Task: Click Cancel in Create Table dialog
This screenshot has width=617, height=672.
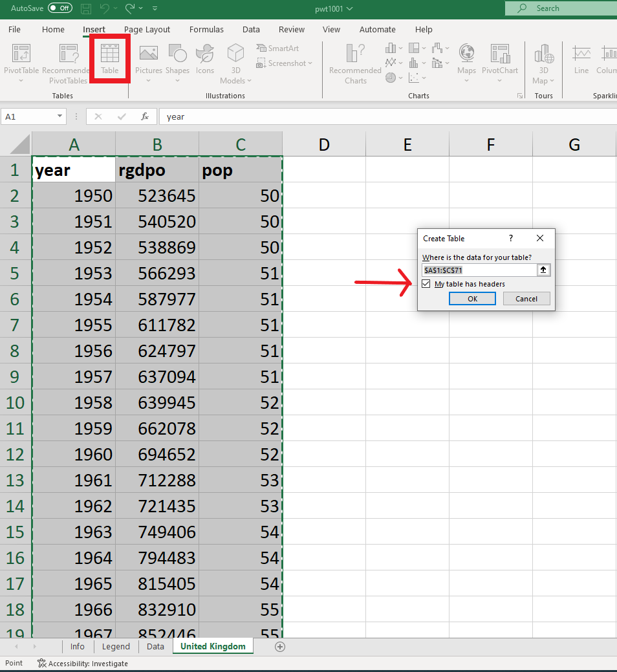Action: pyautogui.click(x=526, y=298)
